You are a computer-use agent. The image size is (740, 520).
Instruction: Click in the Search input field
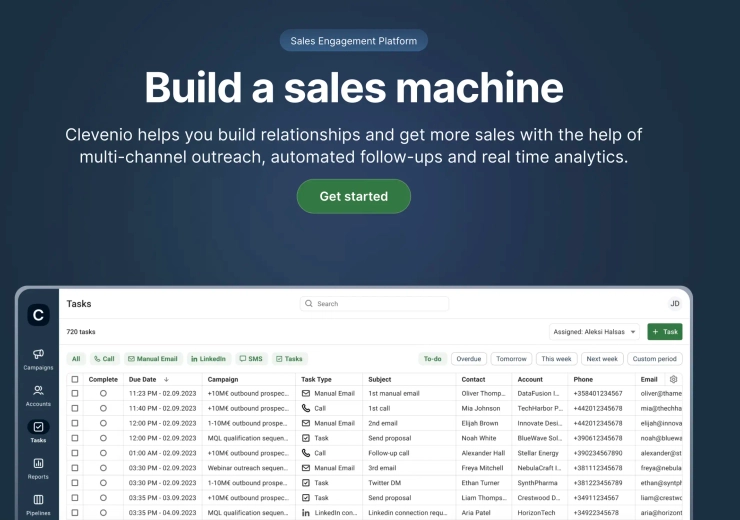click(374, 303)
